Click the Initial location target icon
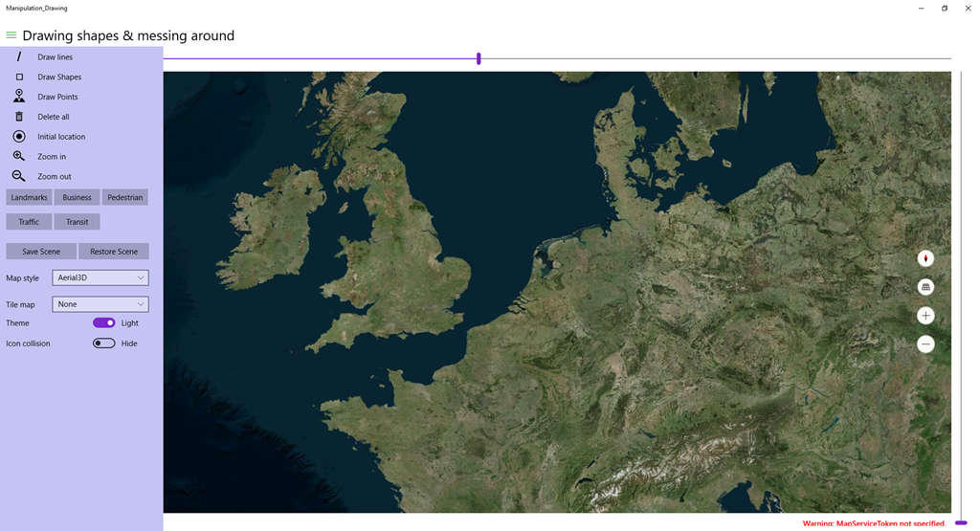The height and width of the screenshot is (531, 980). [x=19, y=136]
